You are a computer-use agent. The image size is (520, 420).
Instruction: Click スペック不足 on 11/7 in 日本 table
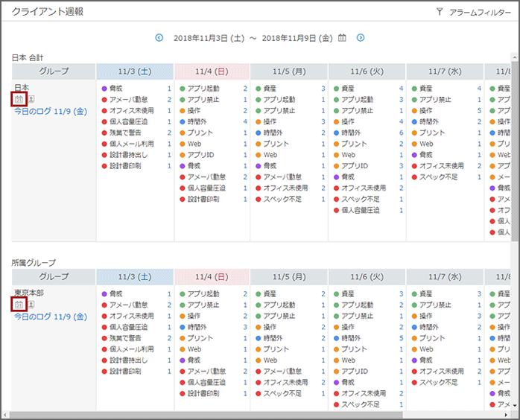(x=438, y=177)
